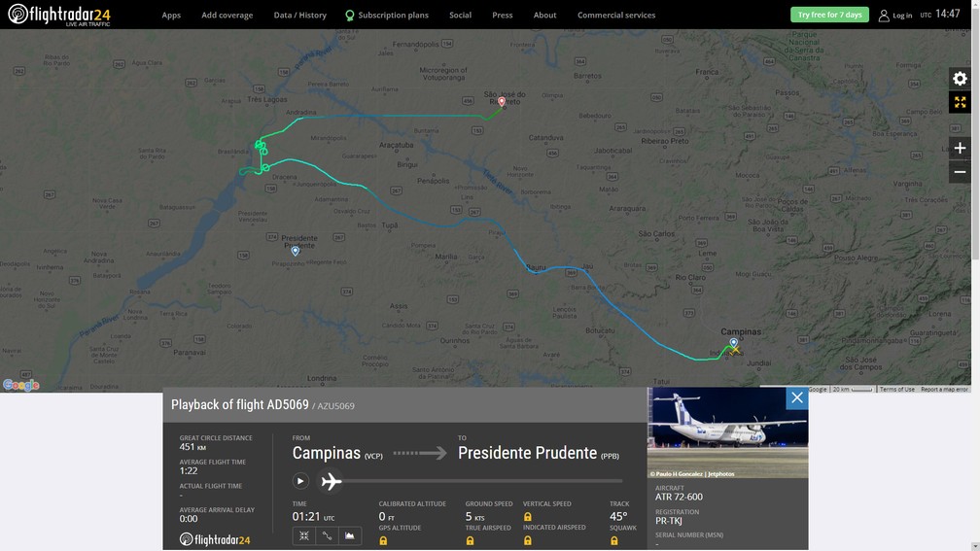The image size is (980, 551).
Task: Click the Try free for 7 days button
Action: point(829,15)
